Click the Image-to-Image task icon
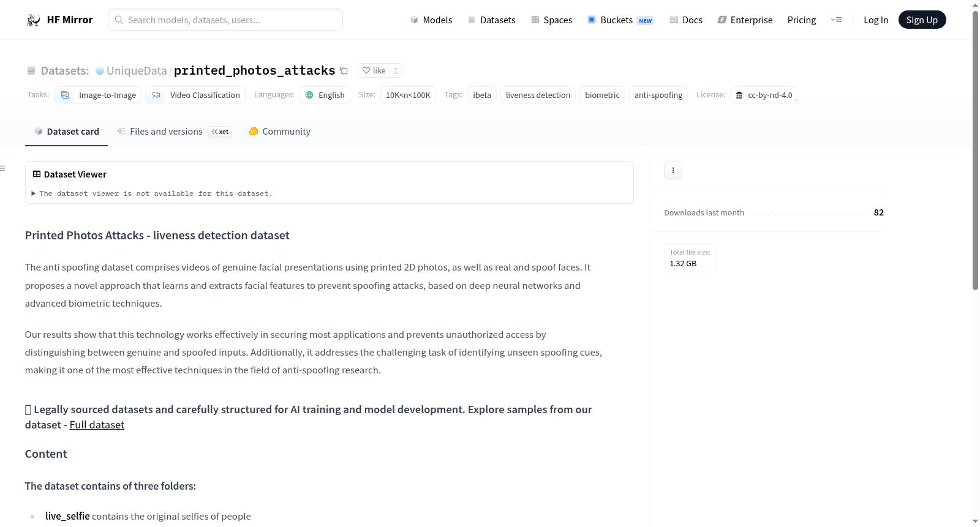This screenshot has width=980, height=527. 65,95
